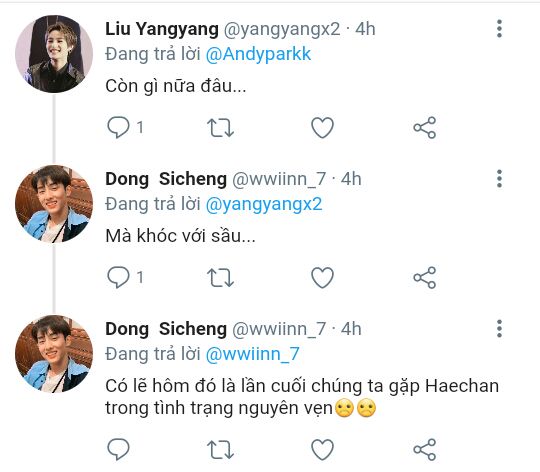Image resolution: width=540 pixels, height=472 pixels.
Task: Like Liu Yangyang's tweet
Action: (x=322, y=128)
